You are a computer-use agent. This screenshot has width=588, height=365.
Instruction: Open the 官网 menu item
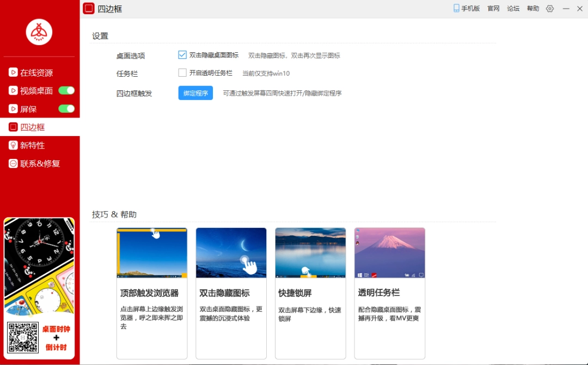(x=493, y=9)
